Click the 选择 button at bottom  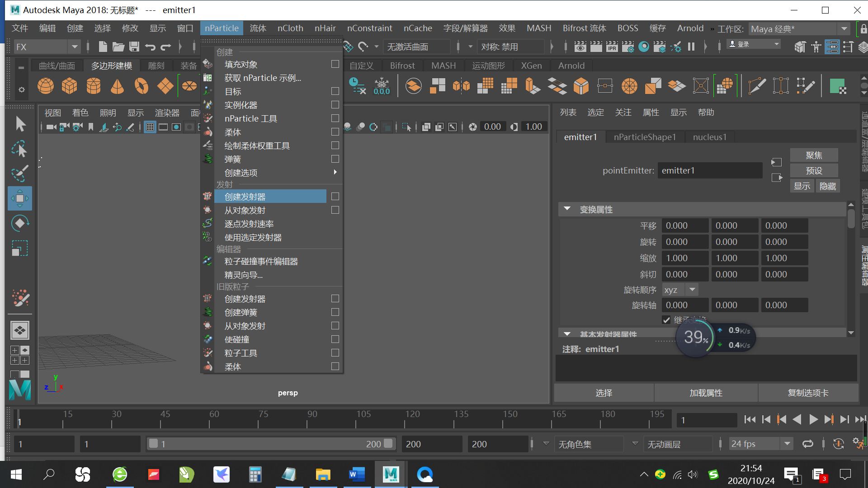(x=604, y=393)
